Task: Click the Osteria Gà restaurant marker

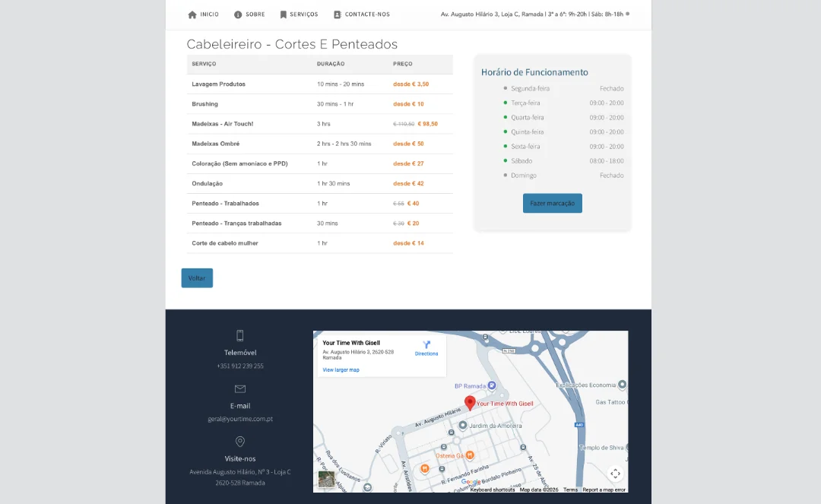Action: click(x=470, y=455)
